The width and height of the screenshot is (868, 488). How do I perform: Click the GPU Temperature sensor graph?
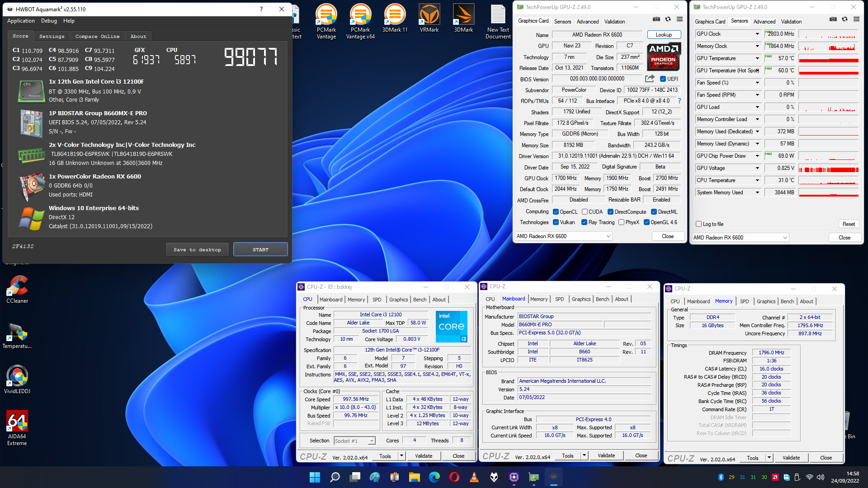coord(829,58)
